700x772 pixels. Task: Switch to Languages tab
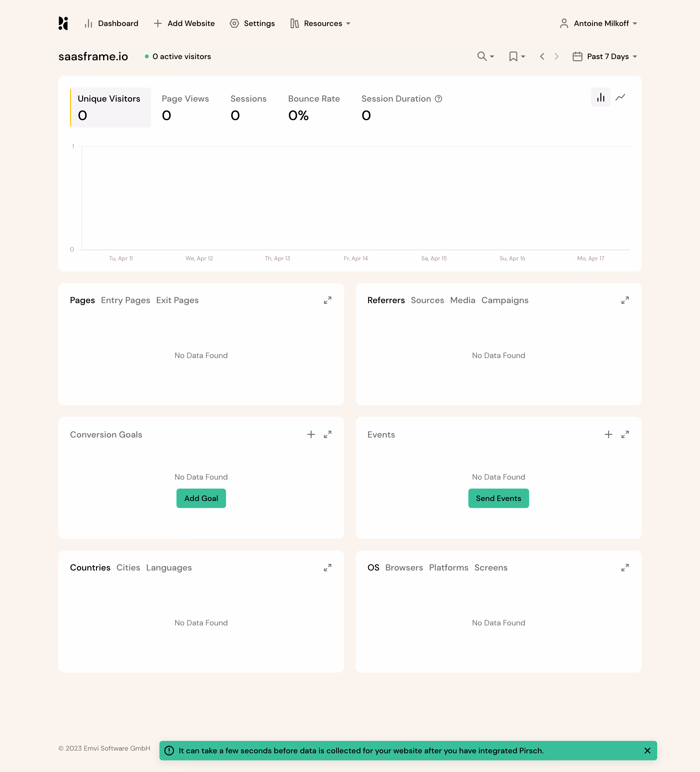(169, 568)
